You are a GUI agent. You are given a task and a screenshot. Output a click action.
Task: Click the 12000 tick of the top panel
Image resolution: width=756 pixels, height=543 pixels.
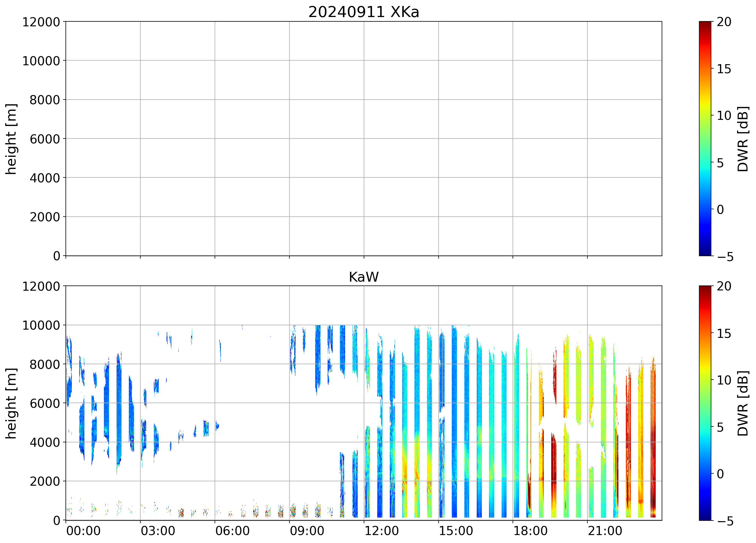tap(41, 22)
